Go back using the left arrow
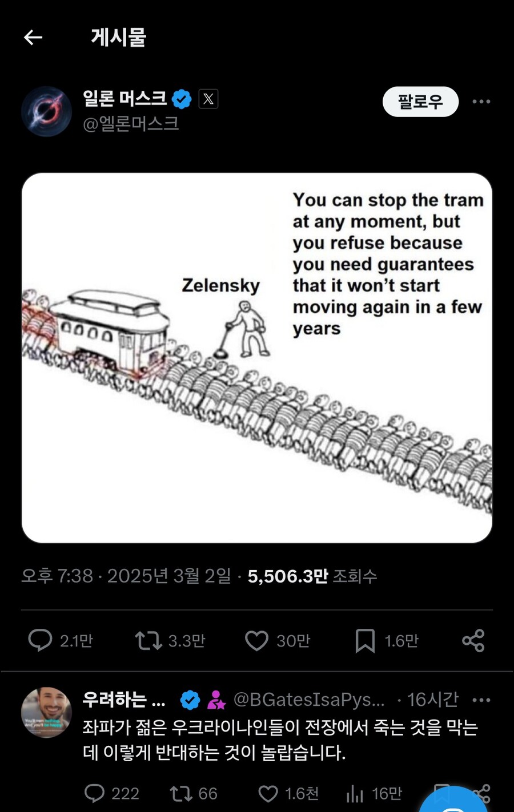 pyautogui.click(x=33, y=38)
